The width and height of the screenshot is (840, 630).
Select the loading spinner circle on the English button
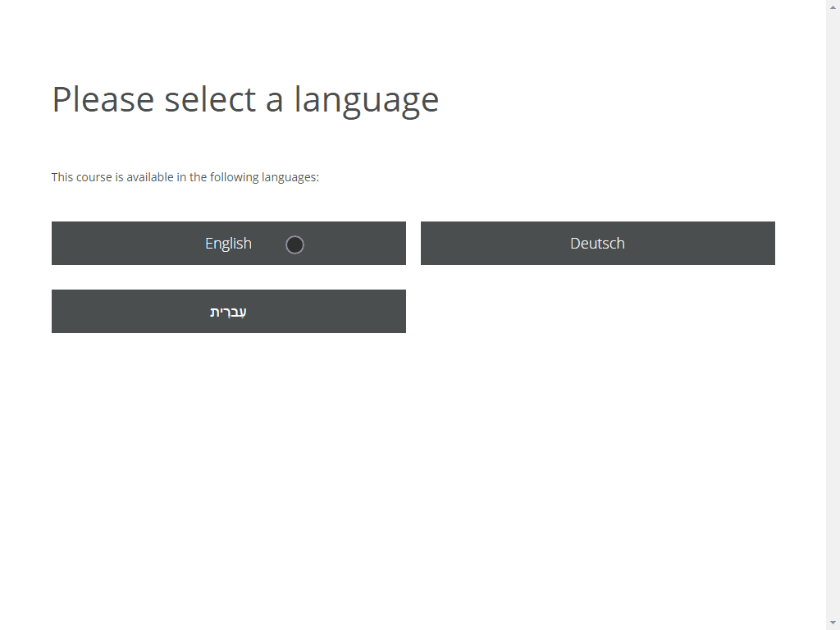[x=295, y=244]
